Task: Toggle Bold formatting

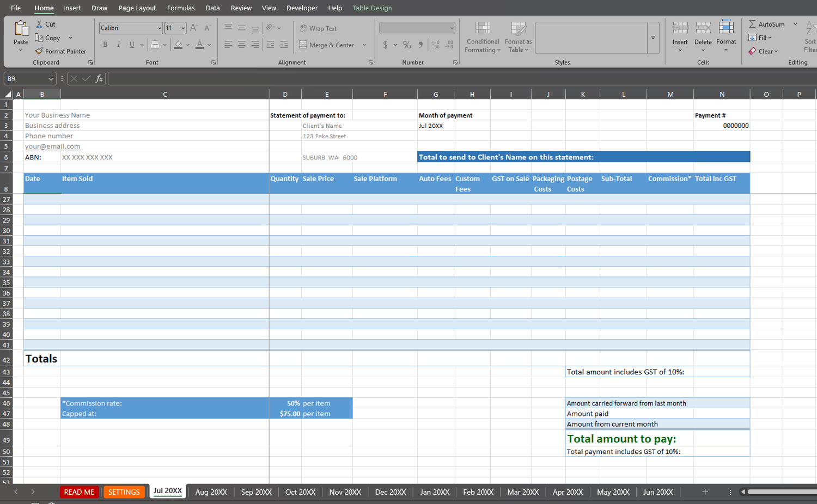Action: point(105,45)
